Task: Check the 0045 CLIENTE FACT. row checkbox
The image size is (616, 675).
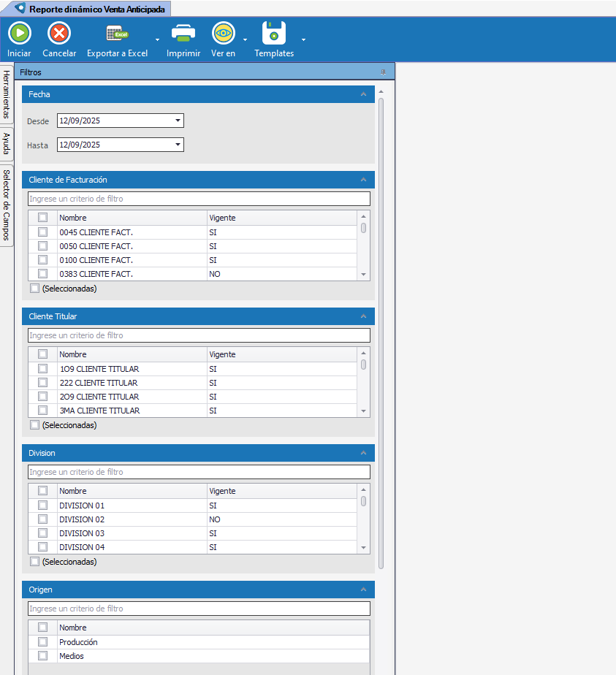Action: click(43, 232)
